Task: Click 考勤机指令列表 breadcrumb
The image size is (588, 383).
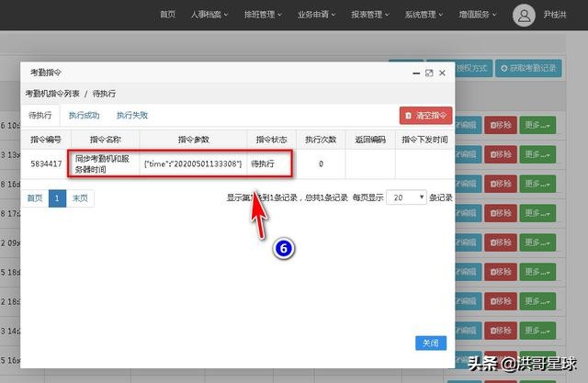Action: [52, 94]
